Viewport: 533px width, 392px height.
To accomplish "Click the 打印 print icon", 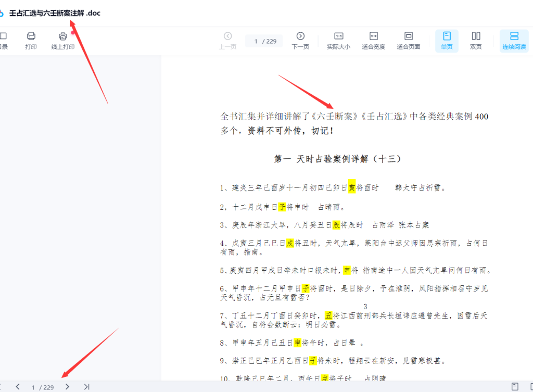I will [x=31, y=41].
